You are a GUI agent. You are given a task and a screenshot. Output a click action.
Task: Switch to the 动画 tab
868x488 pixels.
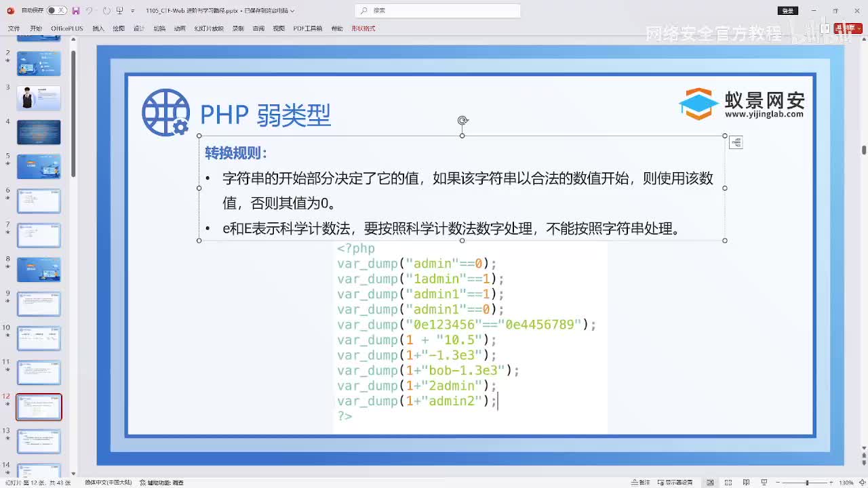tap(180, 28)
